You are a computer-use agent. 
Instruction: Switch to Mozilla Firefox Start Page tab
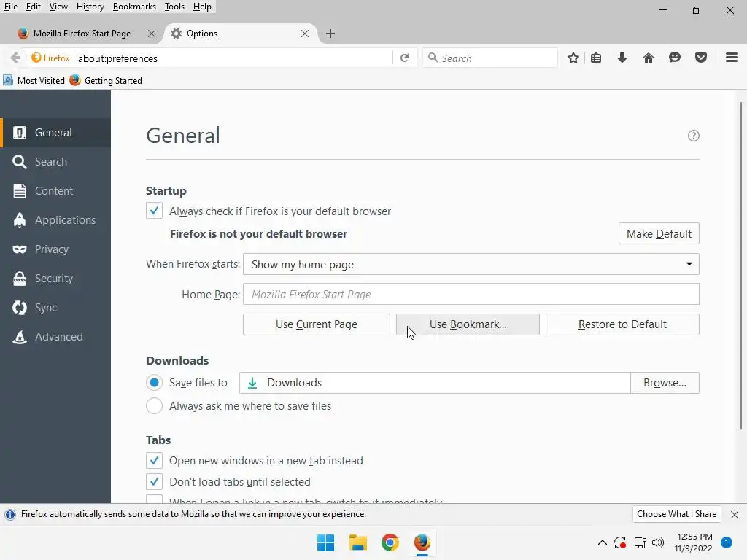click(x=82, y=34)
